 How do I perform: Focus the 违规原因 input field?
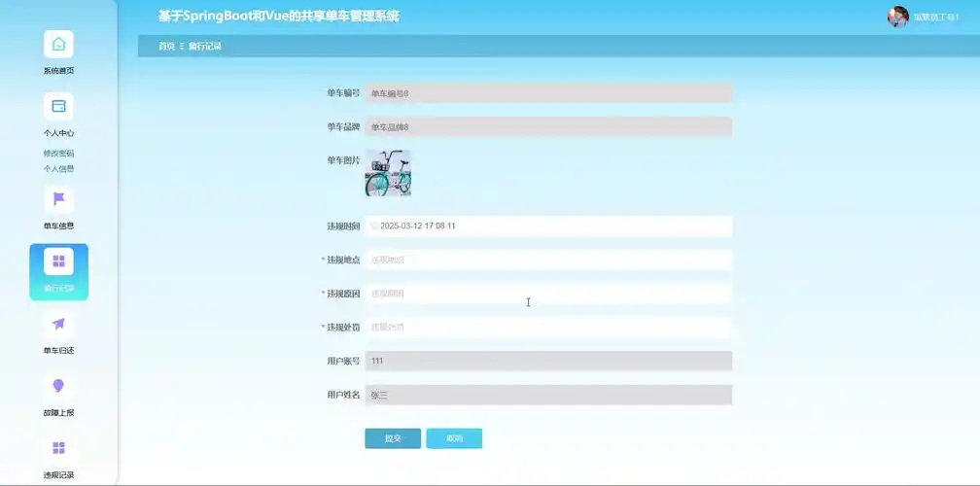(x=548, y=294)
